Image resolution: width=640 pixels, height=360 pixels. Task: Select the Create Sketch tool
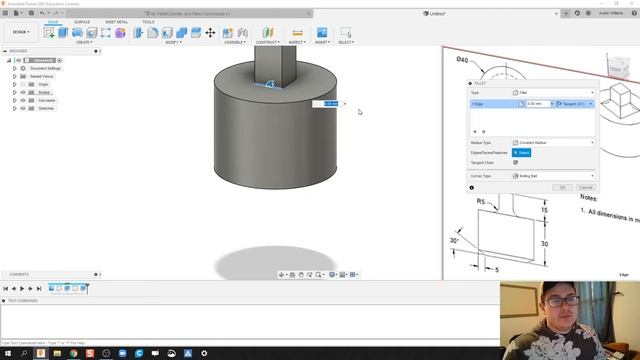pyautogui.click(x=49, y=33)
